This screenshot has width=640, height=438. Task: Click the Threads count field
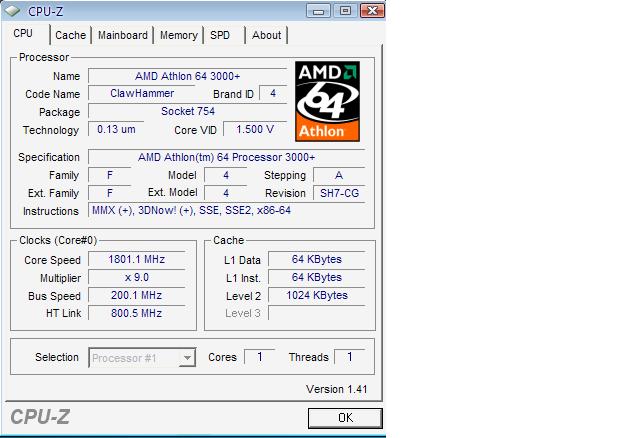(349, 357)
